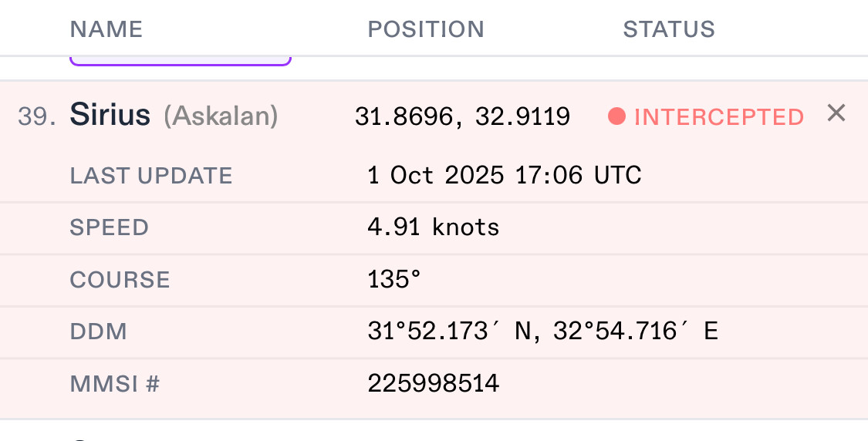This screenshot has height=441, width=868.
Task: Sort by the POSITION column header
Action: coord(425,29)
